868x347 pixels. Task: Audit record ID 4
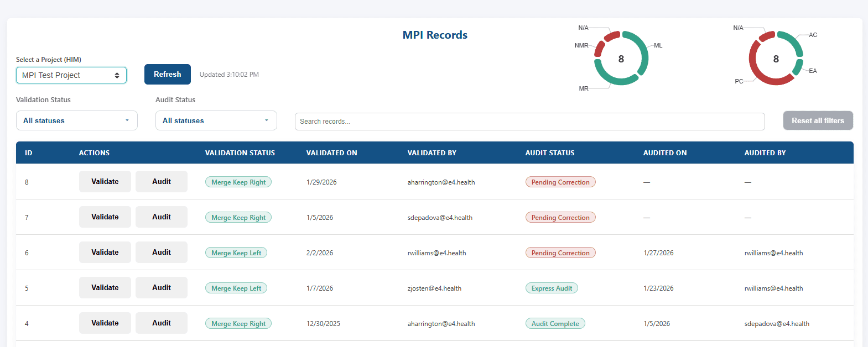pyautogui.click(x=162, y=323)
